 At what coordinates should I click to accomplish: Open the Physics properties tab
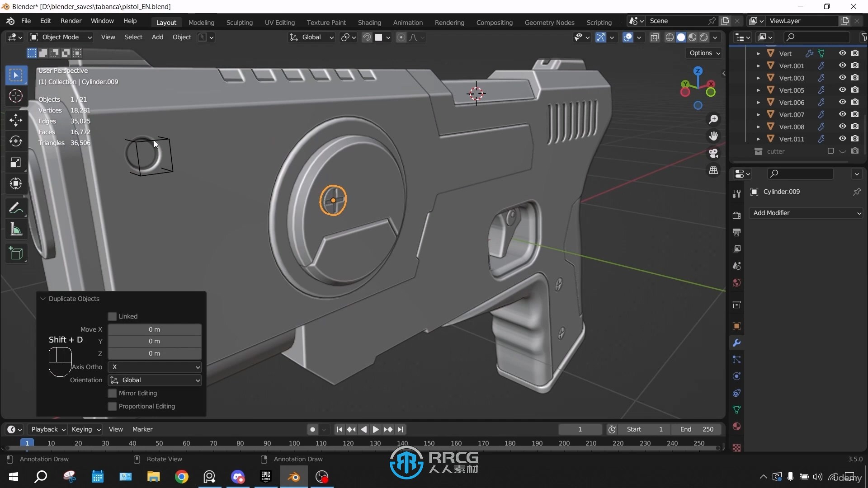tap(736, 376)
